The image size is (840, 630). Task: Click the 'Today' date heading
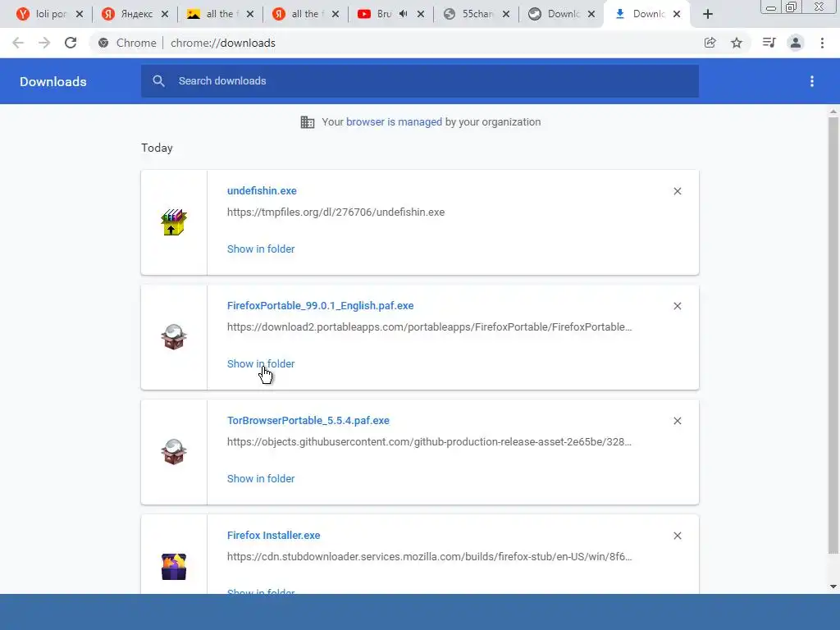click(x=157, y=148)
